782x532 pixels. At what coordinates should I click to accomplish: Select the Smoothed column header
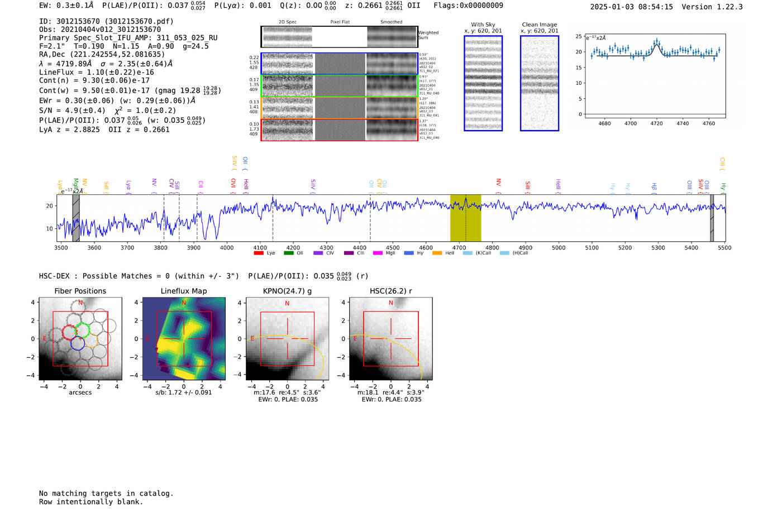(392, 22)
